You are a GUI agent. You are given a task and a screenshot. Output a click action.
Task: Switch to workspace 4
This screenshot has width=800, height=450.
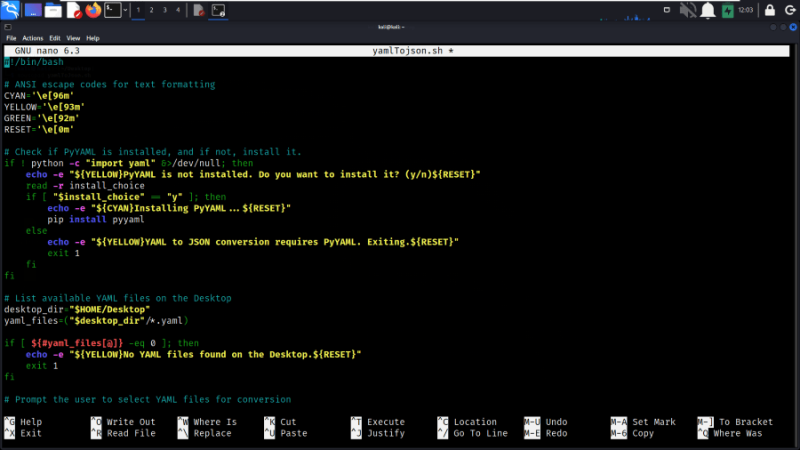178,10
